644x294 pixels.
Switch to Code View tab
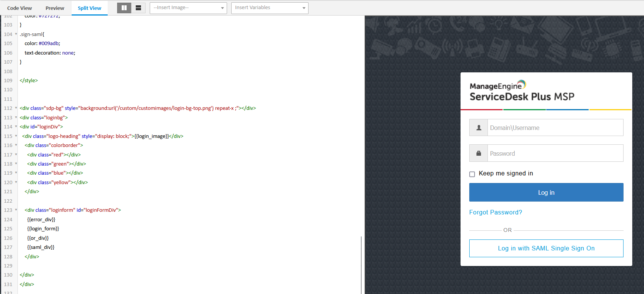pyautogui.click(x=19, y=8)
